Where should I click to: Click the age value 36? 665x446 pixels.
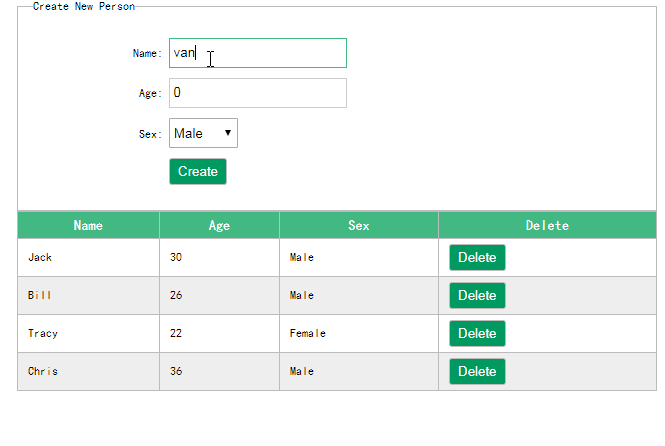176,371
